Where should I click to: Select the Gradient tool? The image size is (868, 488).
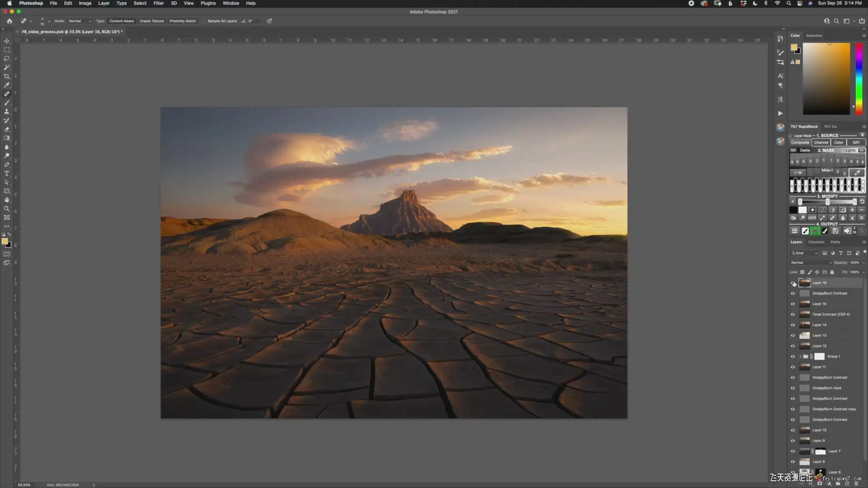[x=7, y=138]
